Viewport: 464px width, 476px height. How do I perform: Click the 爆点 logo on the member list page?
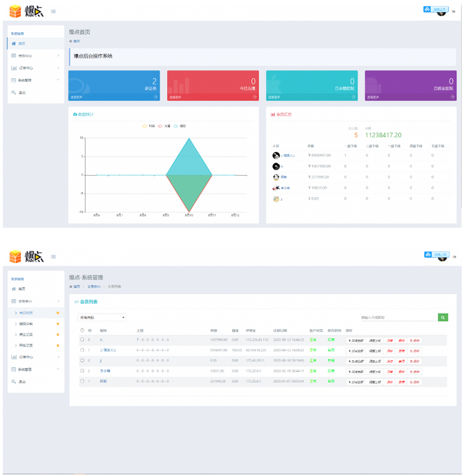(x=27, y=256)
